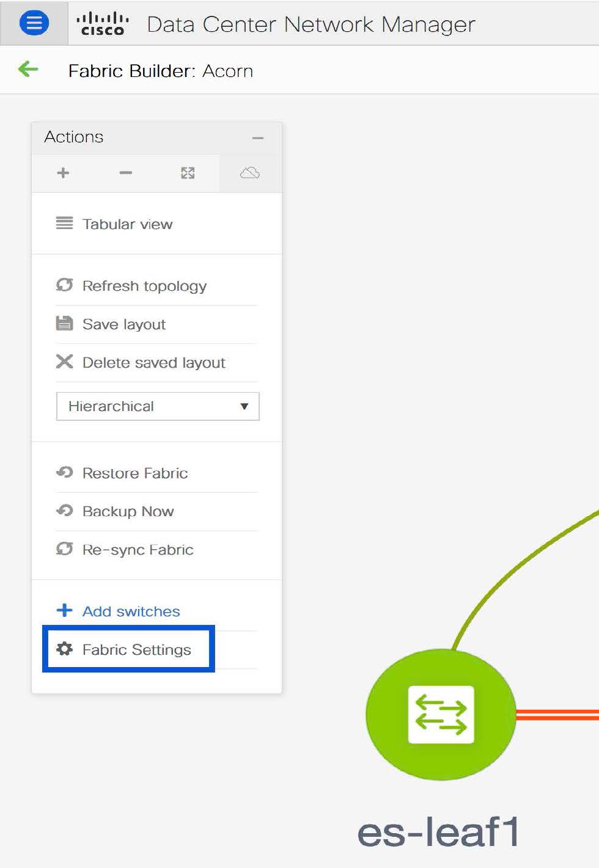Screen dimensions: 599x868
Task: Click the Fabric Builder: Acorn title
Action: (x=161, y=71)
